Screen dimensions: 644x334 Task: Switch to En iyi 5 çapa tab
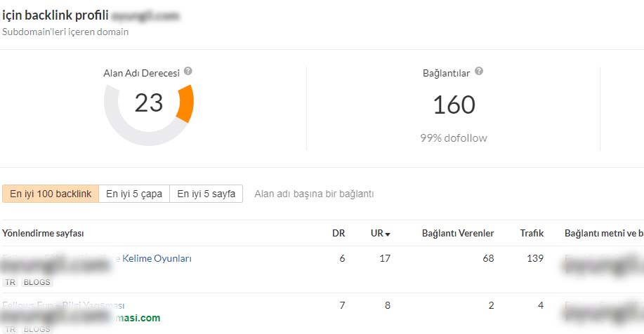coord(134,194)
